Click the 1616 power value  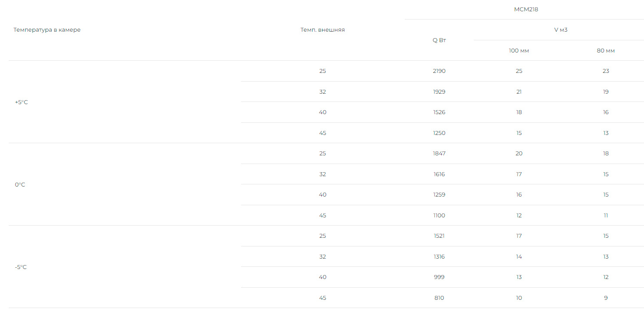point(439,174)
